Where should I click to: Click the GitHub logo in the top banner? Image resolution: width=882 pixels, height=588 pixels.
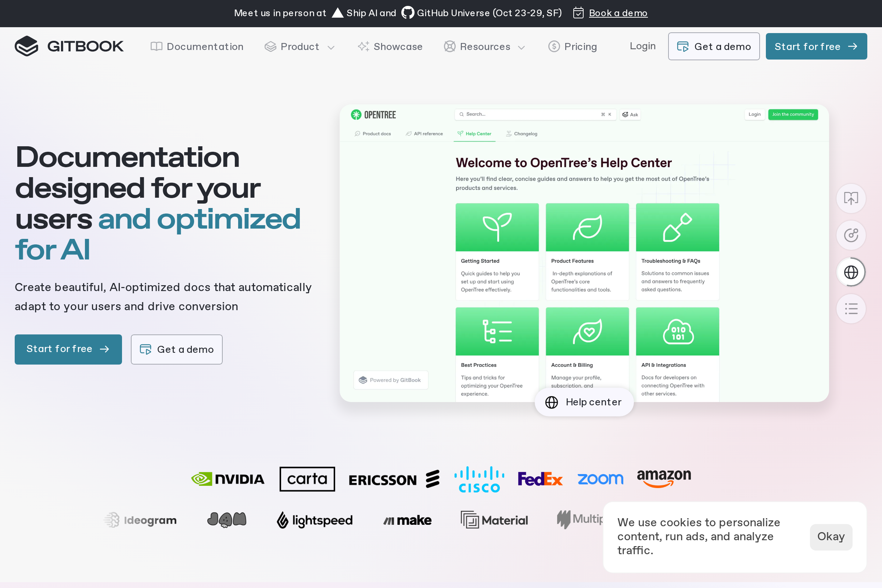407,13
